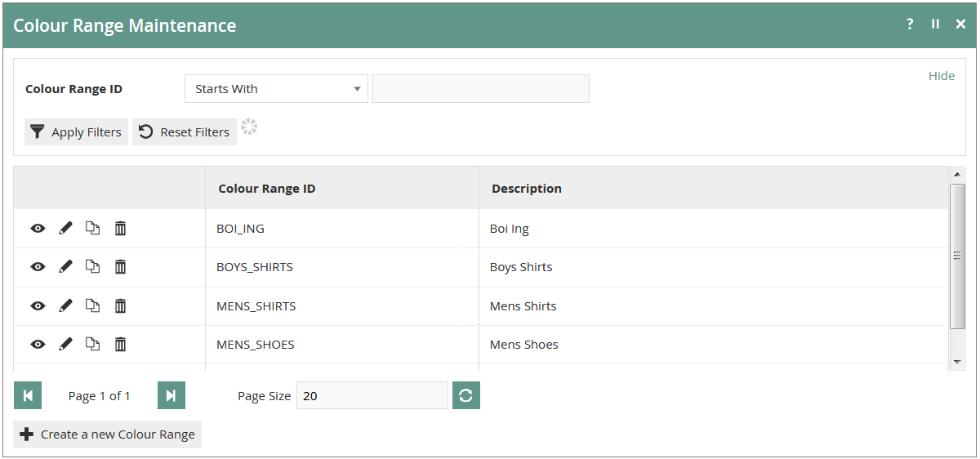Delete the BOYS_SHIRTS colour range
Viewport: 980px width, 459px height.
pos(120,267)
